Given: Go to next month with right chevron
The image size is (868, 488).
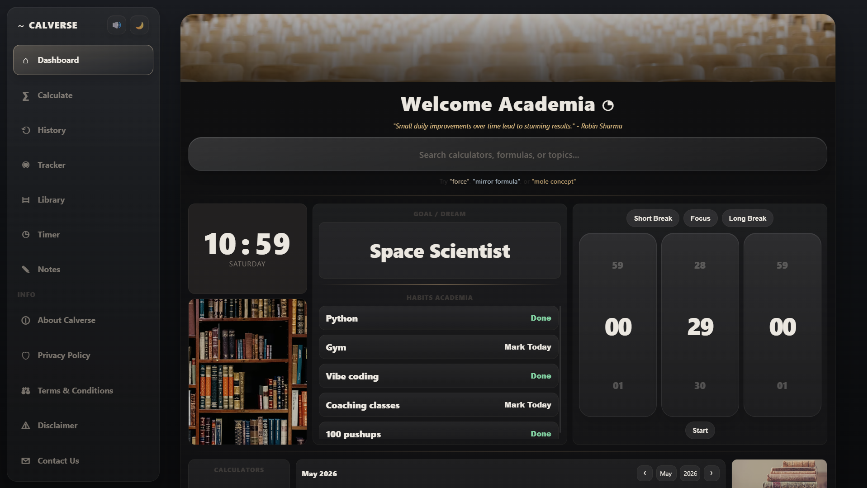Looking at the screenshot, I should click(711, 474).
